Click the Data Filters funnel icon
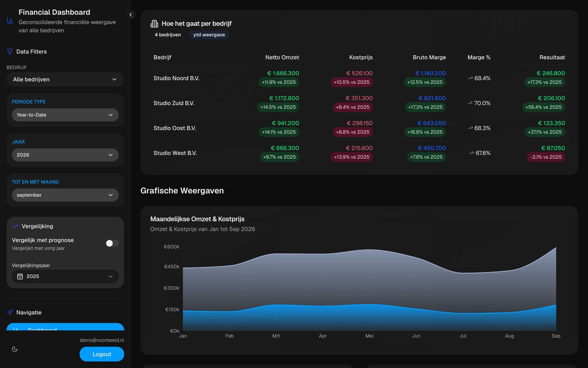Screen dimensions: 588x368 (x=10, y=52)
